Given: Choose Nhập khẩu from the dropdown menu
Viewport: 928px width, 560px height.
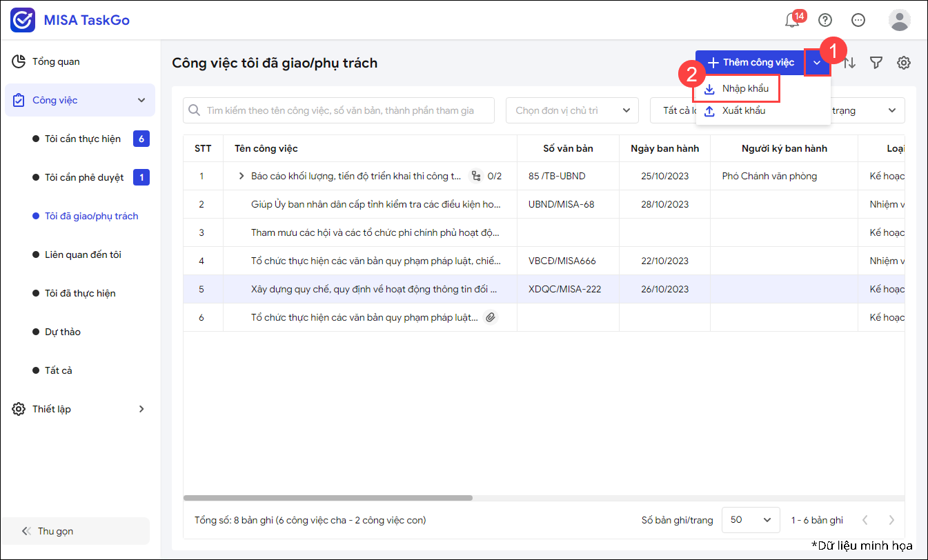Looking at the screenshot, I should point(736,89).
